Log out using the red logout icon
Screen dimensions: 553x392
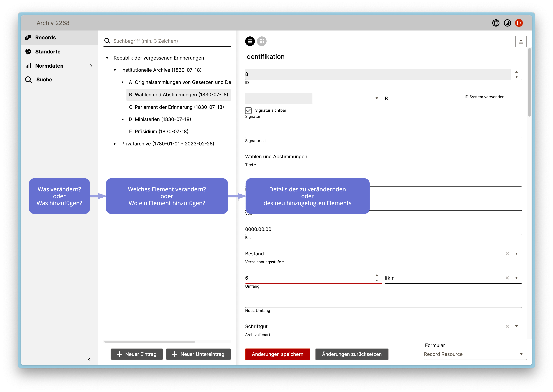coord(519,23)
